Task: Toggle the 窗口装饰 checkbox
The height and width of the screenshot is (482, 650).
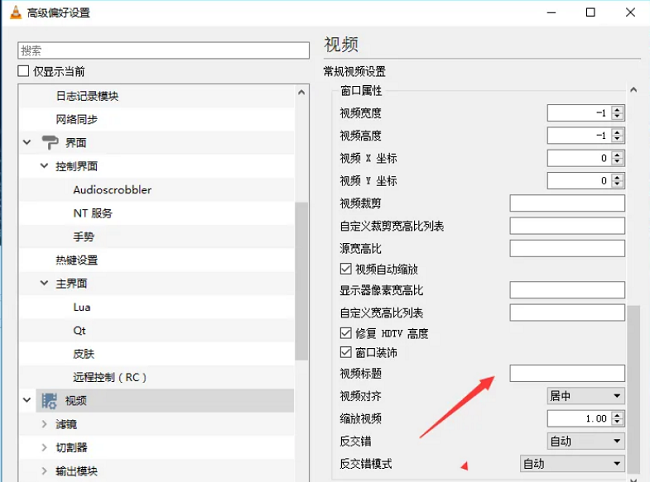Action: (346, 353)
